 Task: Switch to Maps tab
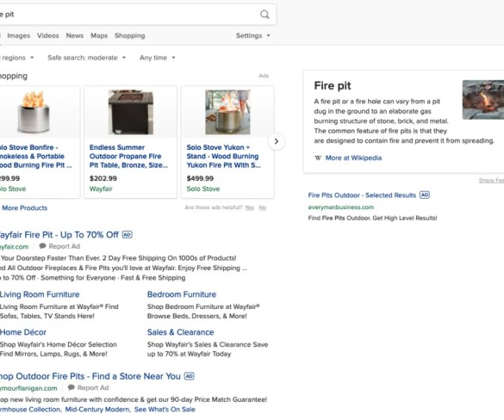(99, 35)
